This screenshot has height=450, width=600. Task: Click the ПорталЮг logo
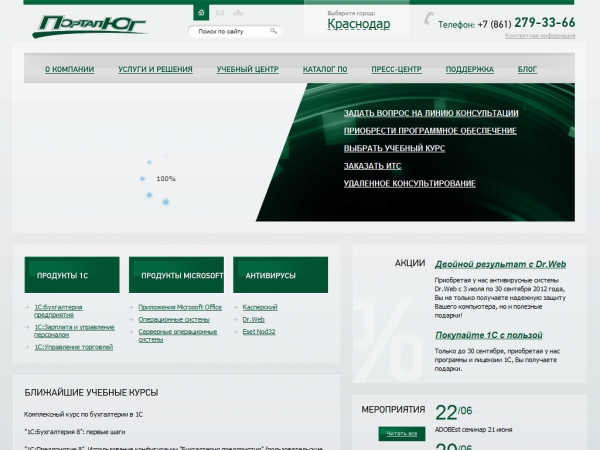click(90, 26)
